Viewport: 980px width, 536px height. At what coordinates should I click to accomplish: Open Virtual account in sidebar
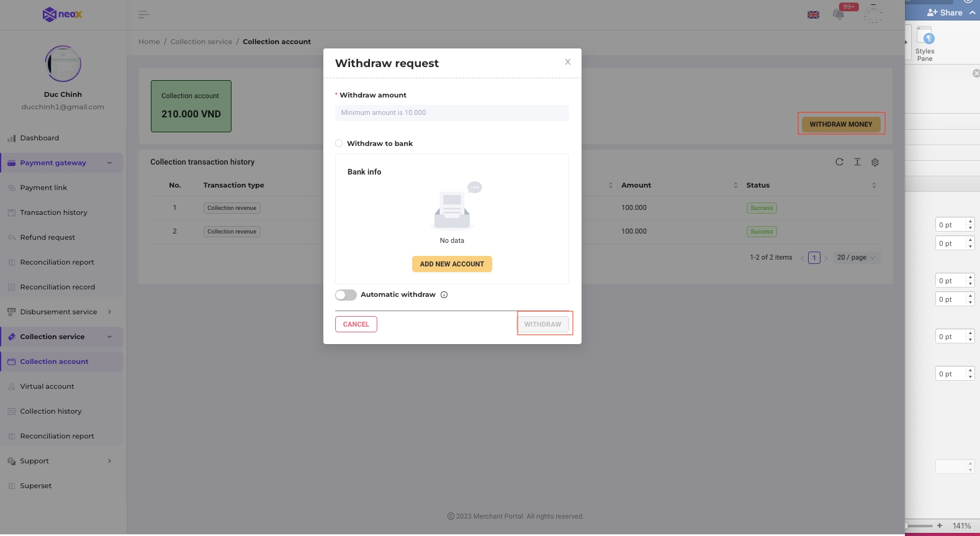click(x=47, y=386)
